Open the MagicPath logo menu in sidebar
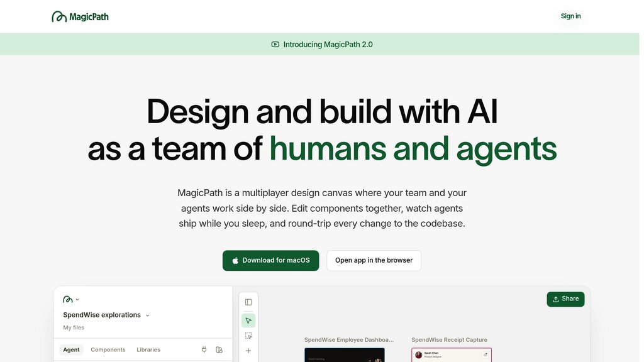The height and width of the screenshot is (362, 644). (x=70, y=299)
